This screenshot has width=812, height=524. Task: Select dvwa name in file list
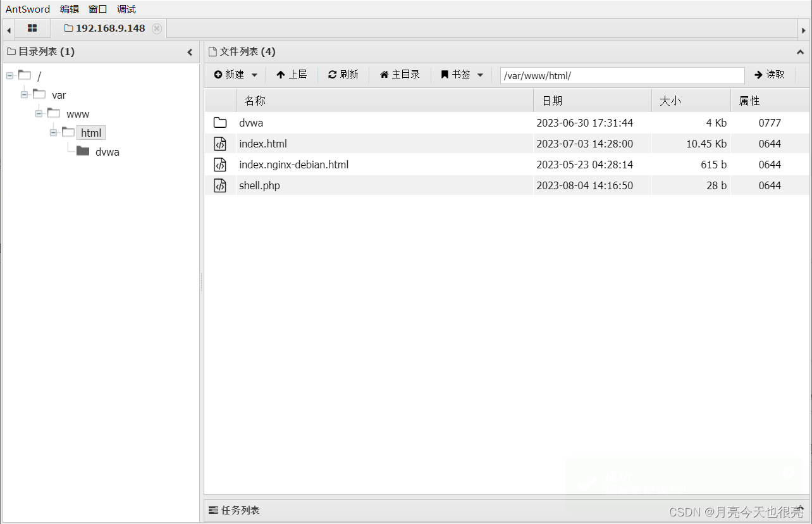tap(251, 123)
